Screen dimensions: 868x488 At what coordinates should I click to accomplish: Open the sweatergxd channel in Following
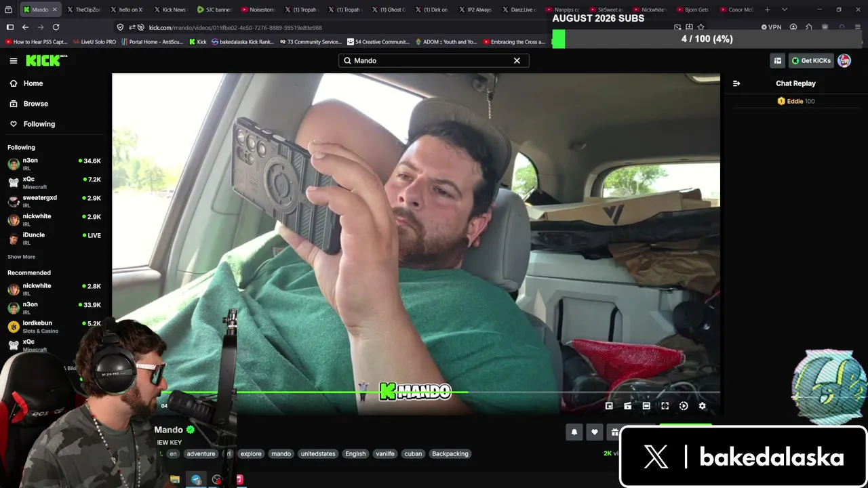(54, 201)
